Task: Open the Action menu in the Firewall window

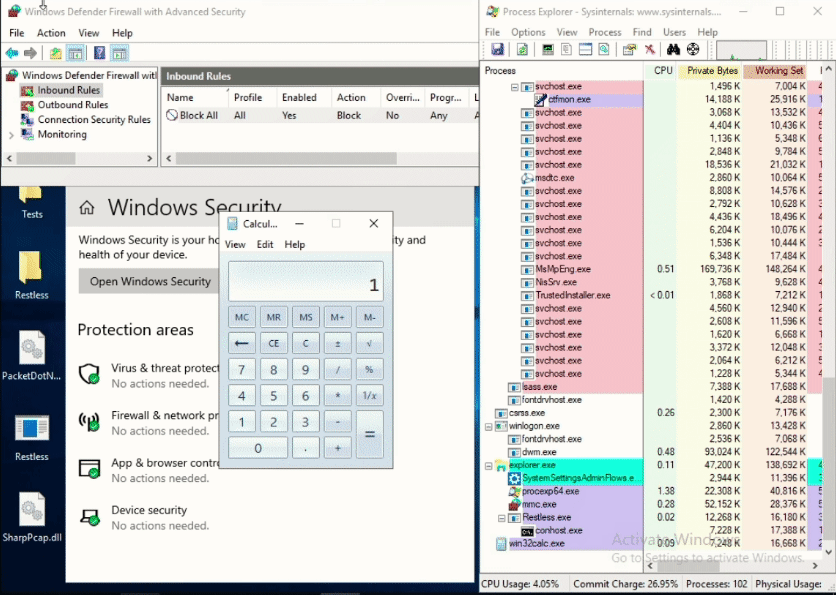Action: (51, 33)
